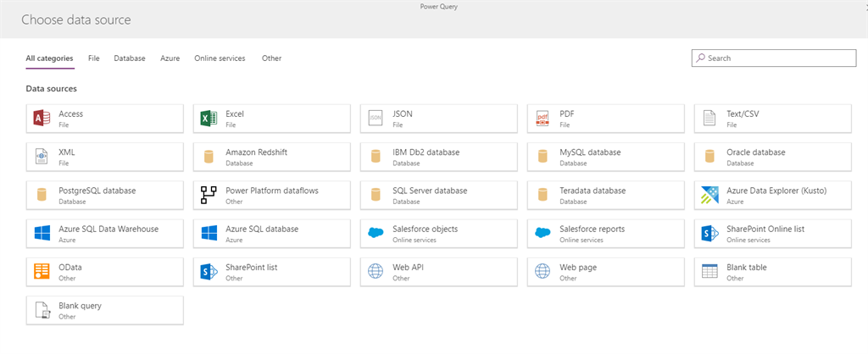Viewport: 868px width, 354px height.
Task: Click the 'SharePoint Online list' label
Action: [x=765, y=229]
